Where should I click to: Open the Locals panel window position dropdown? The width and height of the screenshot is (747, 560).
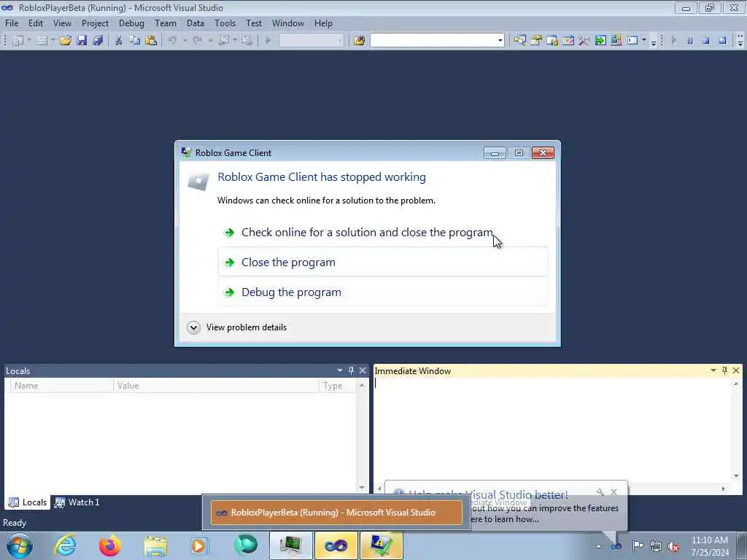[340, 370]
